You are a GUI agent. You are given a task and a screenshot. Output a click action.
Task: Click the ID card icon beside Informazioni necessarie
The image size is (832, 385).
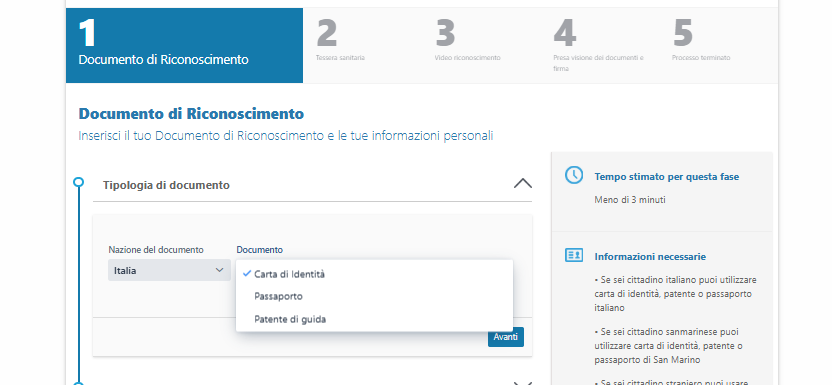(574, 255)
